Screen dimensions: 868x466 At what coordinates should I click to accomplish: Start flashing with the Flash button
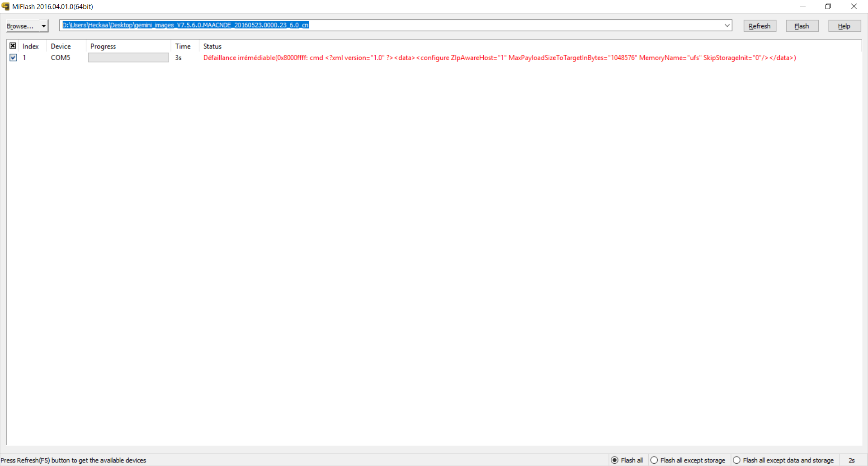click(x=802, y=26)
